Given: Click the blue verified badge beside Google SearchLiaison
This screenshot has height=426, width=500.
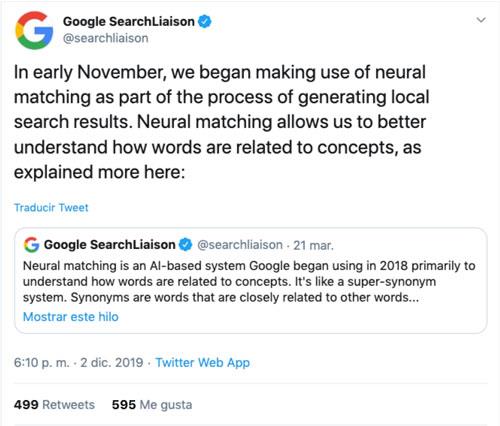Looking at the screenshot, I should coord(205,22).
